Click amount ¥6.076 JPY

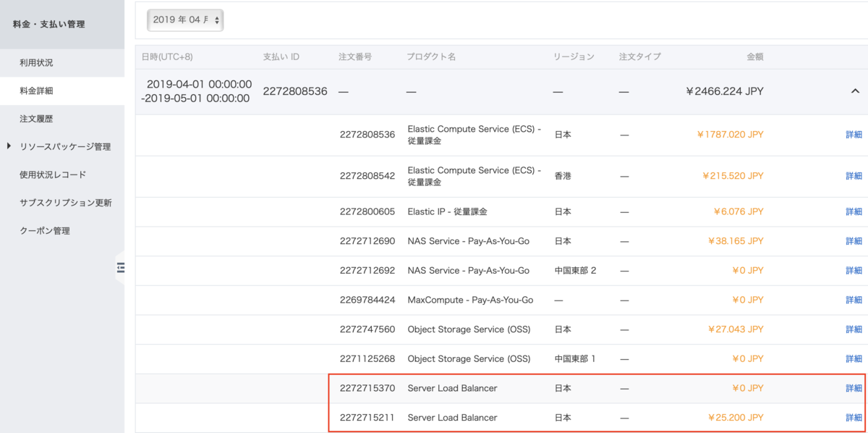[739, 211]
